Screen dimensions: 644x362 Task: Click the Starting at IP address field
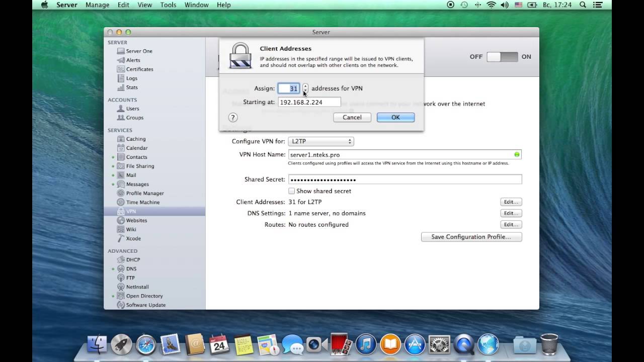pyautogui.click(x=309, y=102)
